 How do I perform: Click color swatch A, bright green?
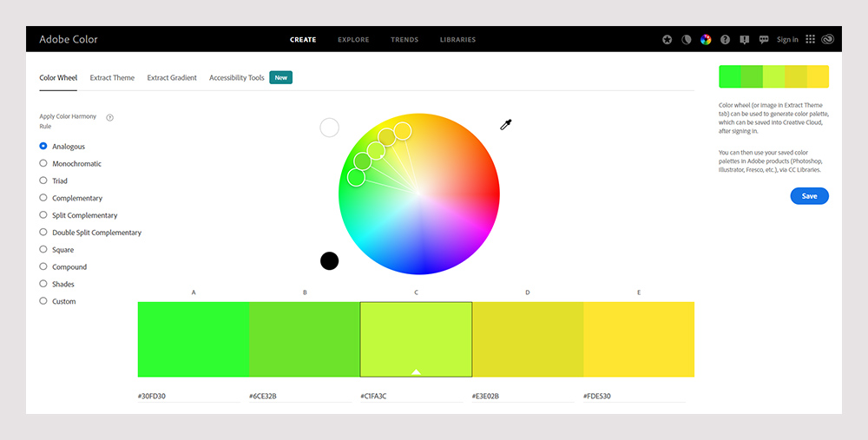coord(194,339)
